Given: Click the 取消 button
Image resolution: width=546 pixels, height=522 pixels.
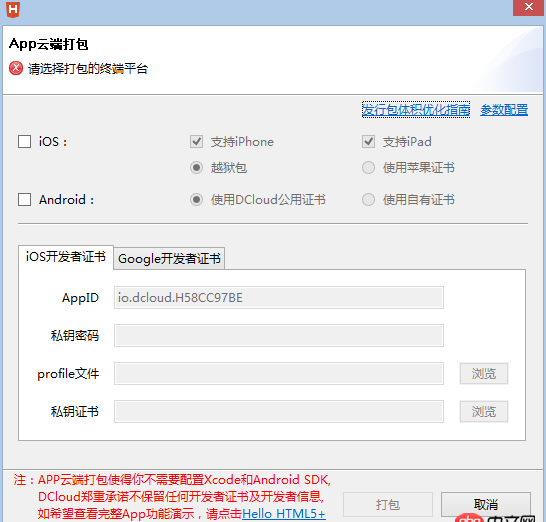Looking at the screenshot, I should point(486,504).
